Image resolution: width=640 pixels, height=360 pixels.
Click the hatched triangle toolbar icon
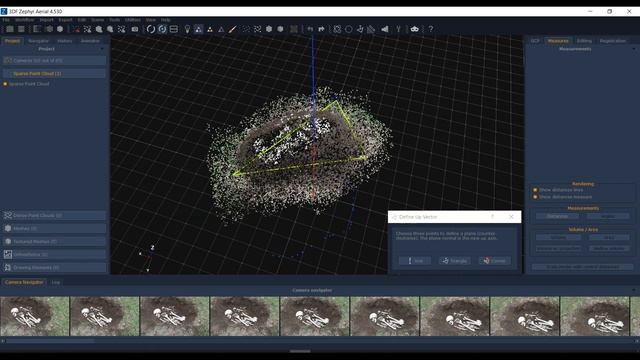tap(371, 29)
